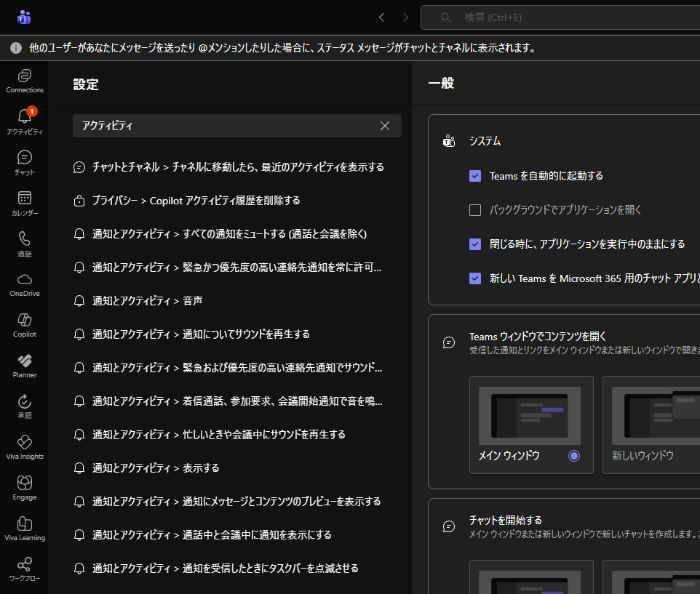700x594 pixels.
Task: Open the 通話 phone icon
Action: point(25,243)
